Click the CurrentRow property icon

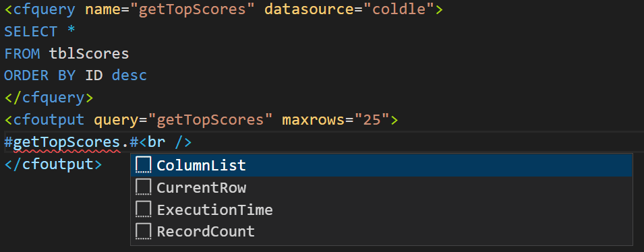pyautogui.click(x=144, y=187)
